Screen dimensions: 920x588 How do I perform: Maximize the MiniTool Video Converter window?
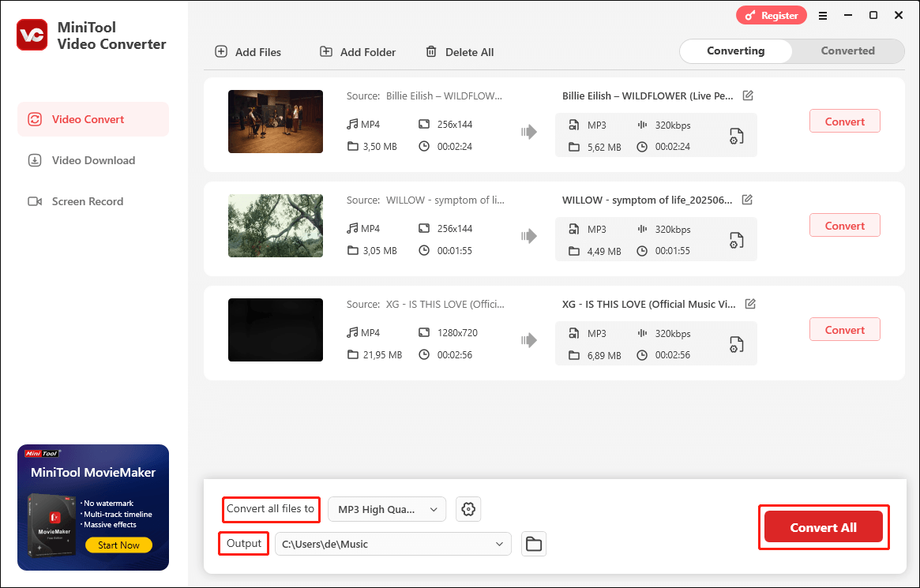873,16
